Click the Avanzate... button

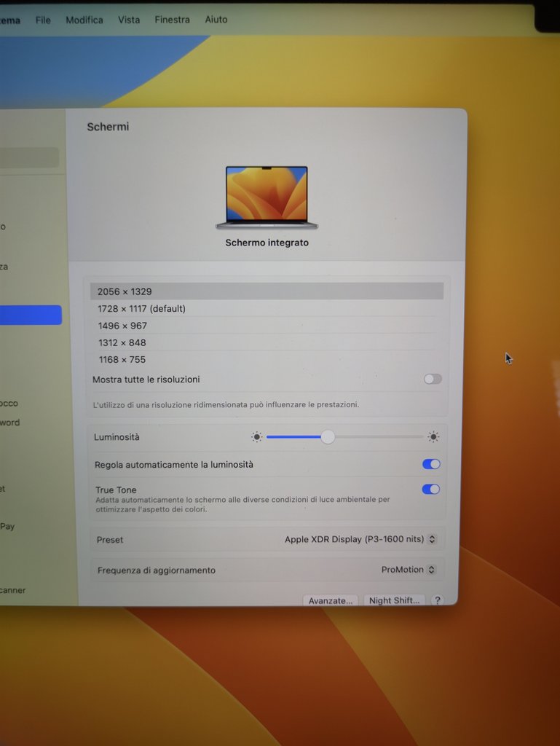tap(331, 600)
